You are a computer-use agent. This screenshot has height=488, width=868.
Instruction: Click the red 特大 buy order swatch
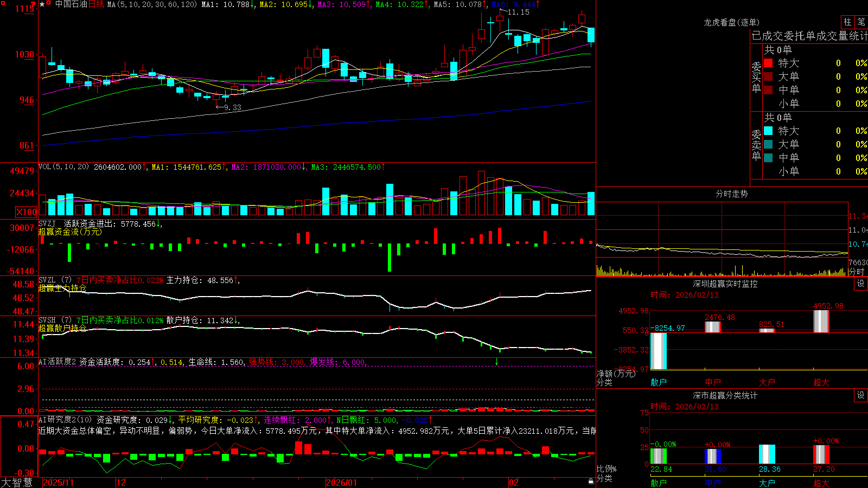768,63
